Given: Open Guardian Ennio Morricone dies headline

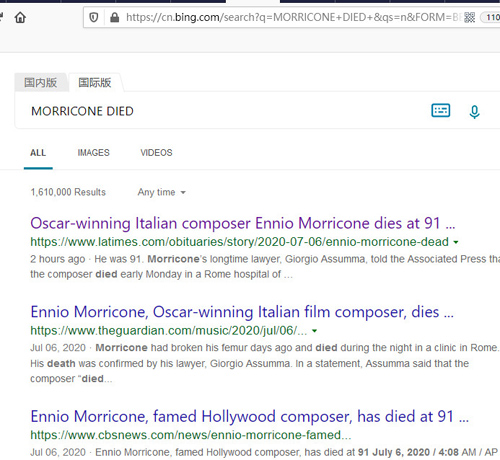Looking at the screenshot, I should tap(242, 312).
